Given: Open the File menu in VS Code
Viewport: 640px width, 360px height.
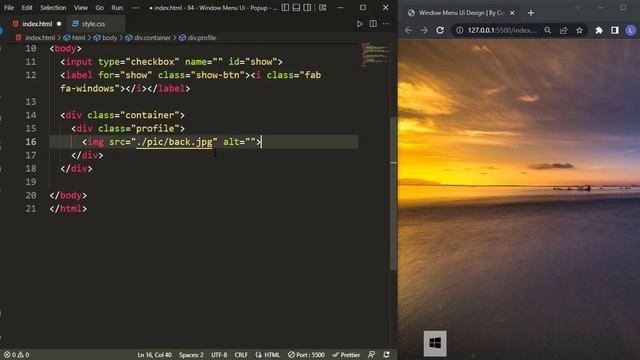Looking at the screenshot, I should click(9, 7).
